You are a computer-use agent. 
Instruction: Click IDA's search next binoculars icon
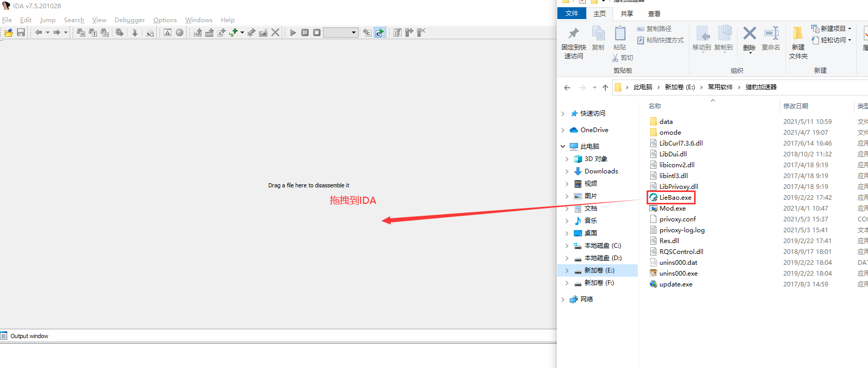tap(120, 33)
